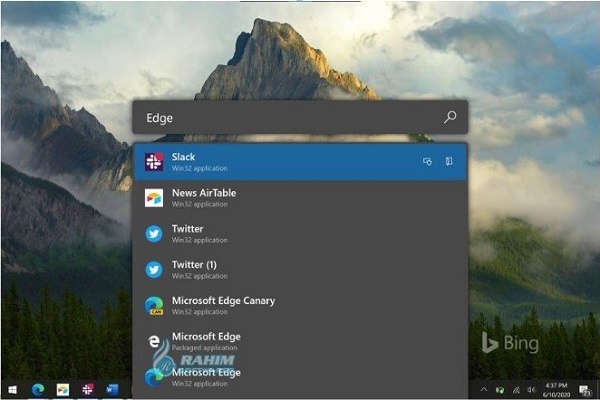
Task: Click the Slack app icon in results
Action: point(154,162)
